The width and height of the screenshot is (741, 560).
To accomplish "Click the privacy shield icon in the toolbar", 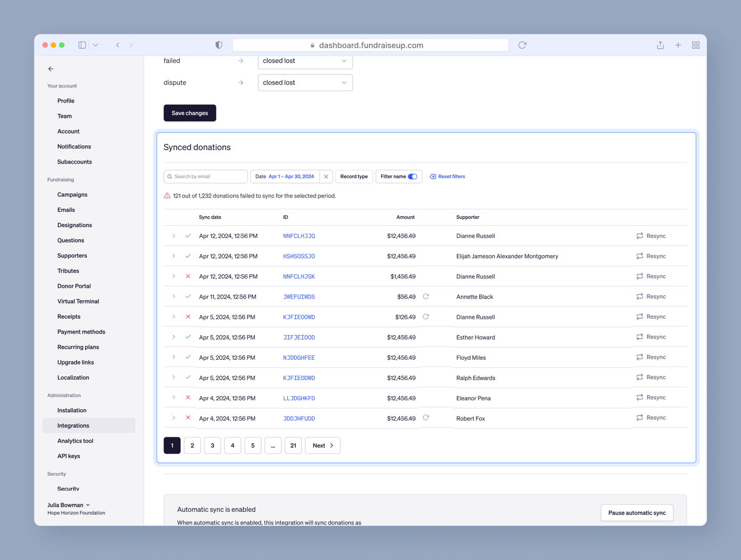I will point(219,45).
